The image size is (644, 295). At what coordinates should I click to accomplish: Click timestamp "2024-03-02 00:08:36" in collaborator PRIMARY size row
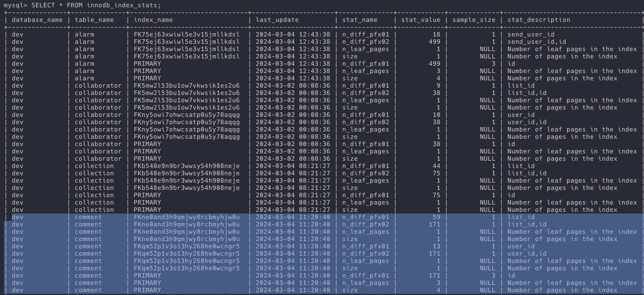coord(293,158)
